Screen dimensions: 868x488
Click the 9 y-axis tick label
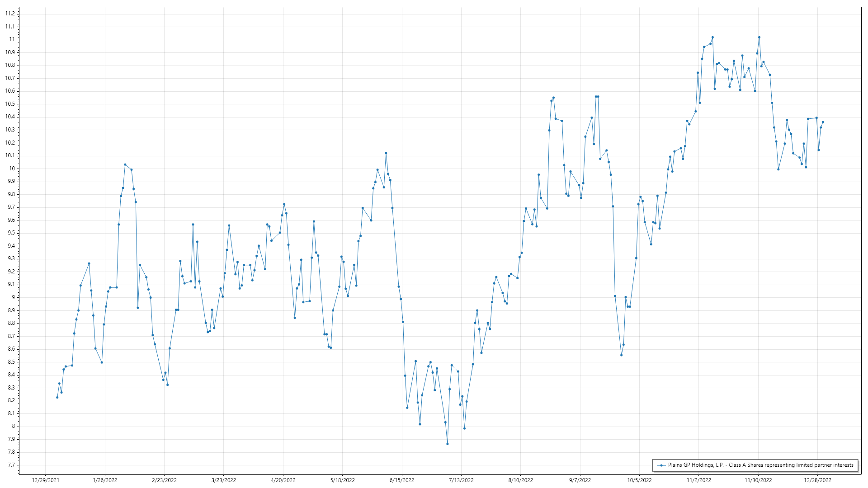click(x=13, y=297)
